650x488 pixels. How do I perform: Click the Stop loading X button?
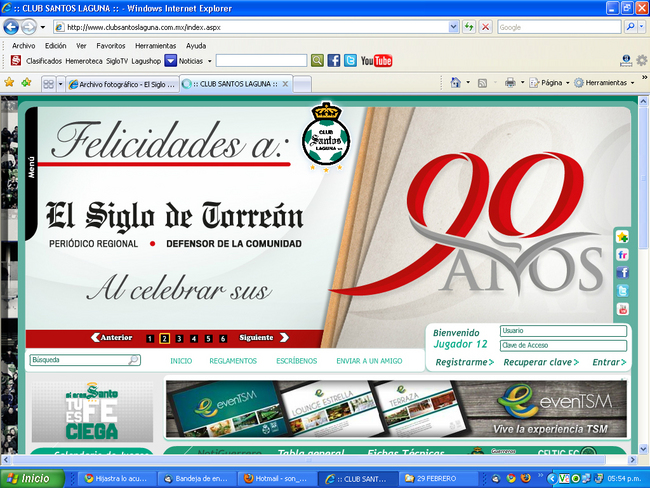pyautogui.click(x=485, y=27)
